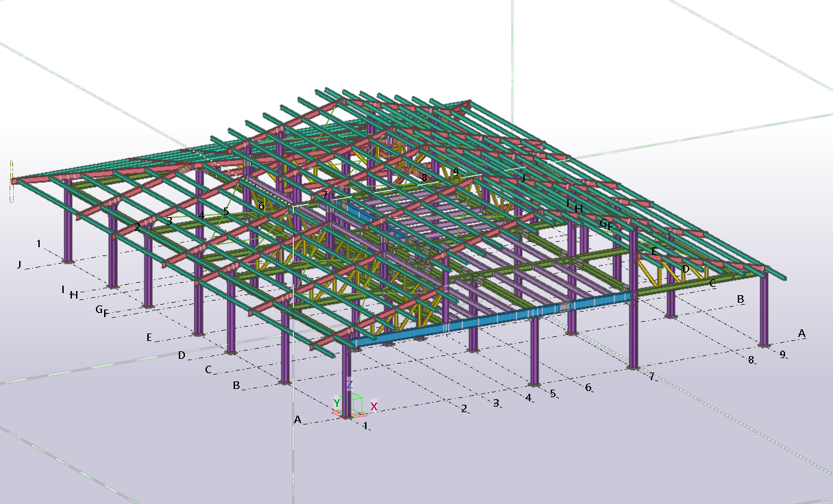The image size is (833, 504).
Task: Click grid label B on the right side
Action: pyautogui.click(x=741, y=299)
